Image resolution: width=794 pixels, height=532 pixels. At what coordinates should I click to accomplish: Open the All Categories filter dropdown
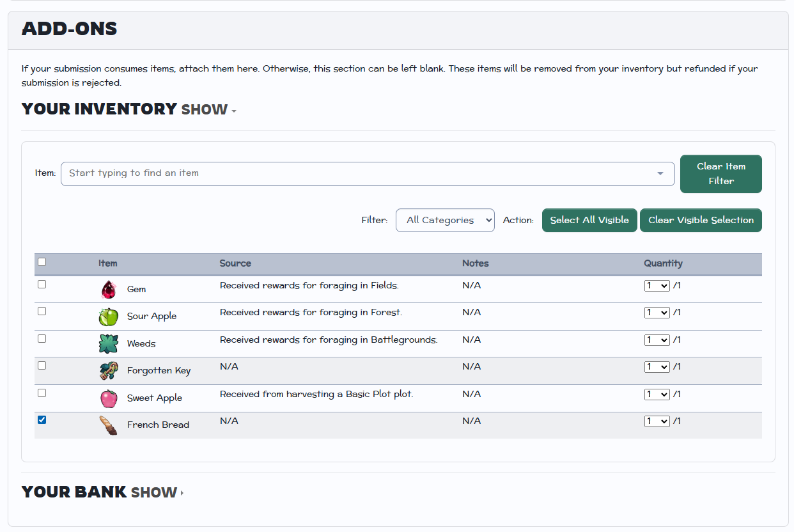click(445, 220)
